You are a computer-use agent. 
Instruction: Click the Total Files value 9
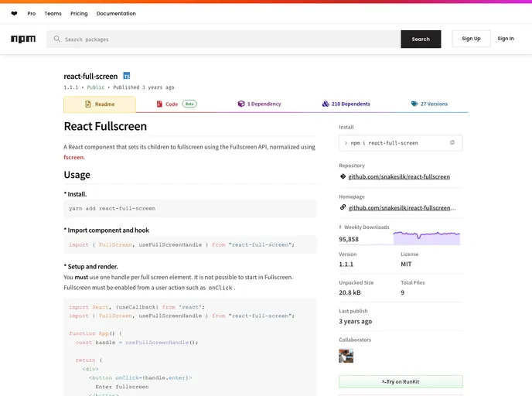click(x=402, y=292)
